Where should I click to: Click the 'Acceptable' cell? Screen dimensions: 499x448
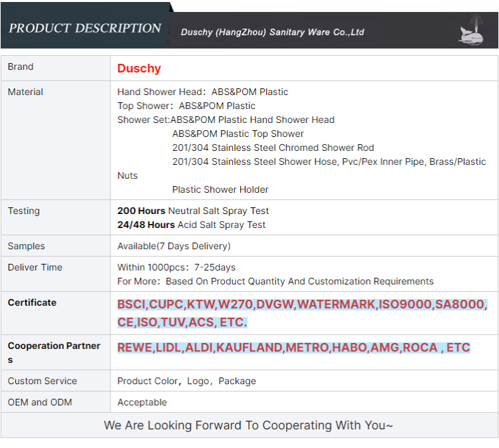click(142, 403)
